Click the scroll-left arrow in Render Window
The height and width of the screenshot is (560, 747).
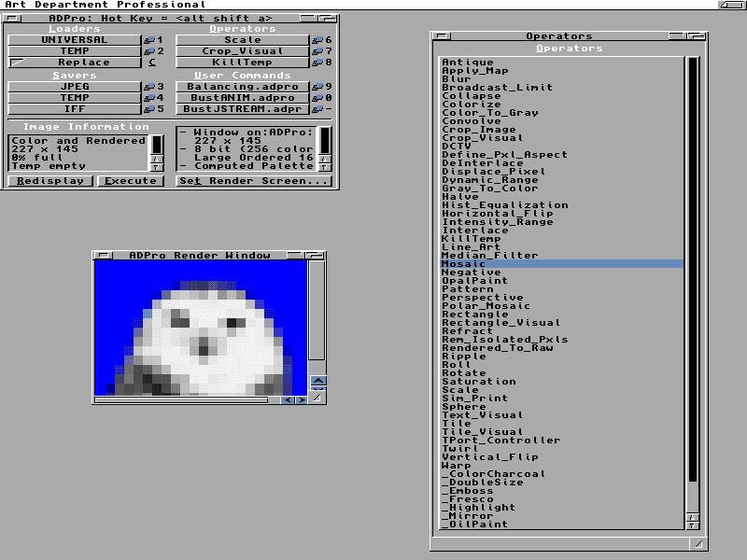click(288, 400)
